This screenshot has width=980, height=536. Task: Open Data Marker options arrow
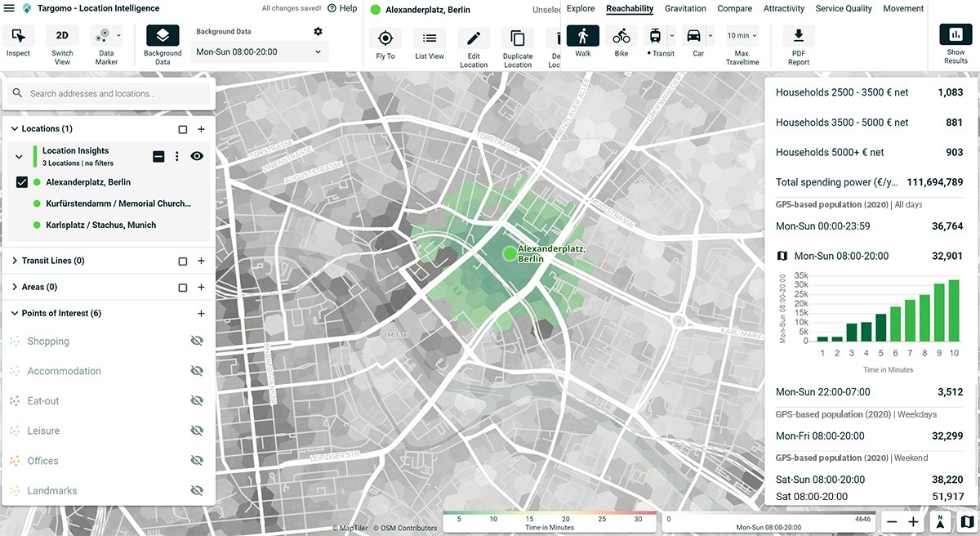pos(119,35)
